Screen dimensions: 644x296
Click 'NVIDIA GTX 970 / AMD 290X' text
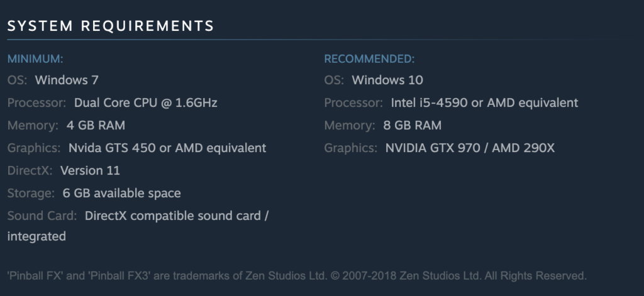tap(470, 148)
